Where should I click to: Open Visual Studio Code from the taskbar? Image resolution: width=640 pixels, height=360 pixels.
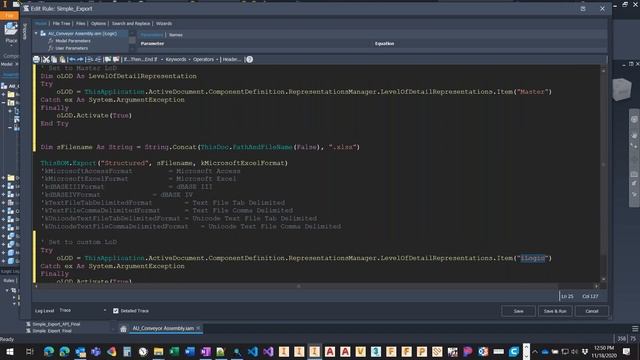pos(253,351)
